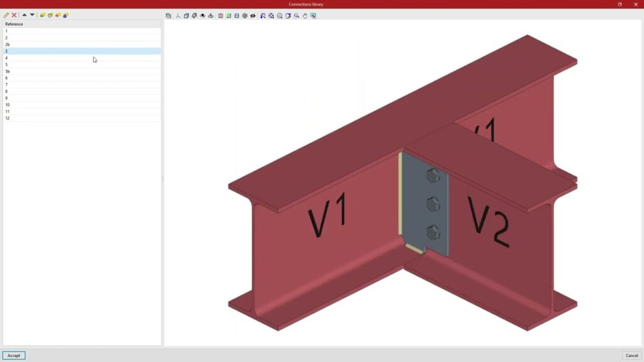Move selected reference up with arrow
644x362 pixels.
tap(25, 15)
